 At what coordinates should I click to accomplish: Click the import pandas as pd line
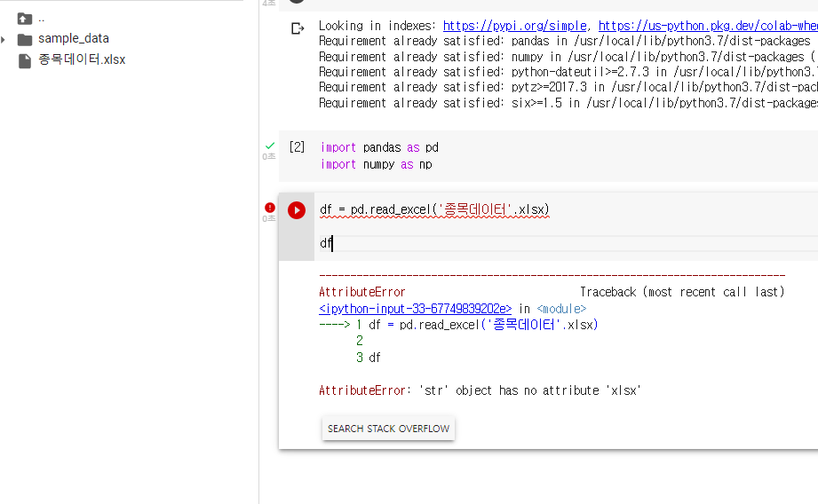[x=379, y=147]
